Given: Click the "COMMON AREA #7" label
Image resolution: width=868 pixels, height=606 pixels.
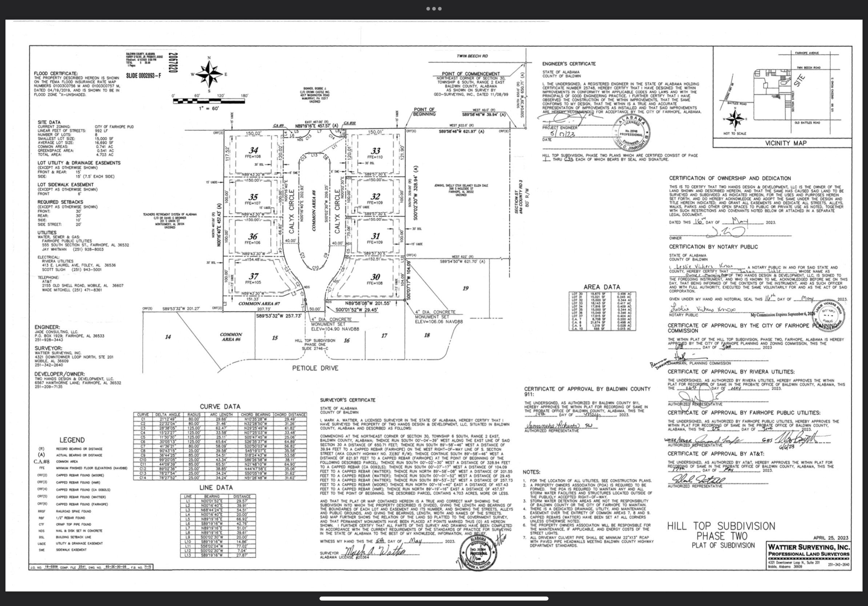Looking at the screenshot, I should point(259,304).
